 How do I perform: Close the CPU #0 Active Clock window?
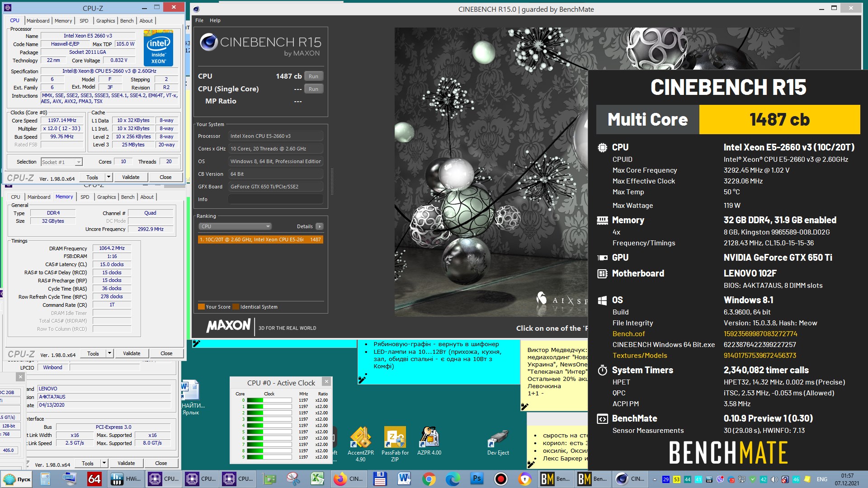[326, 382]
